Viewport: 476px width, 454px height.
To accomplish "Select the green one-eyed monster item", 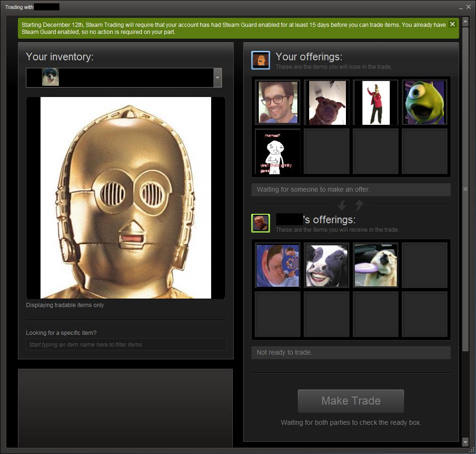I will (x=425, y=102).
